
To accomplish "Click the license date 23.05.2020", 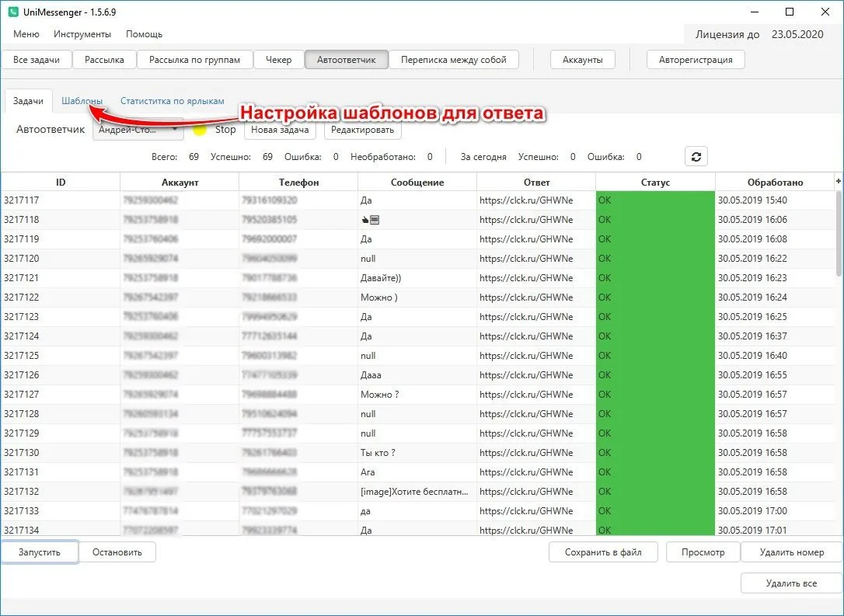I will [797, 34].
